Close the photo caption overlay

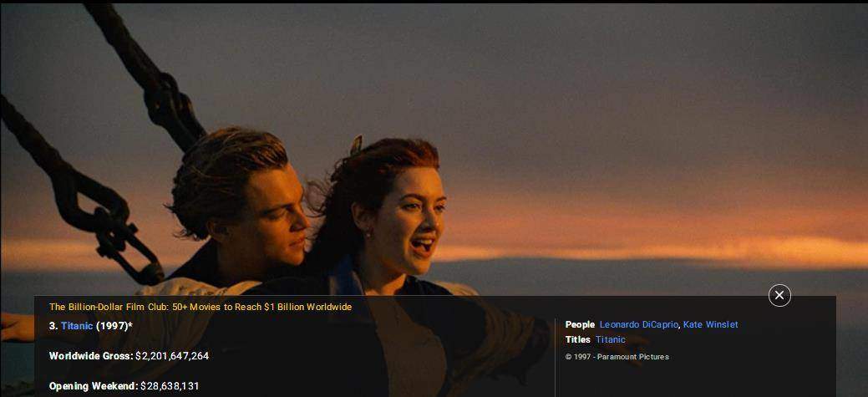coord(779,295)
